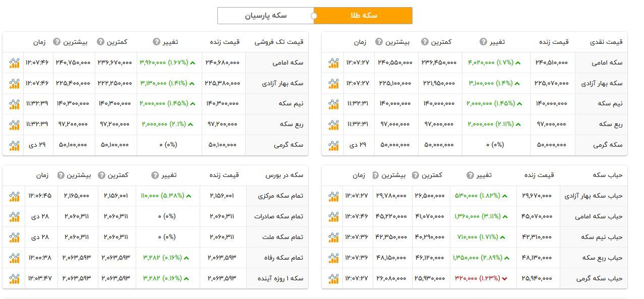The image size is (644, 299).
Task: Click live price 29,670,000 of حباب سکه بهار آزادی
Action: coord(537,196)
